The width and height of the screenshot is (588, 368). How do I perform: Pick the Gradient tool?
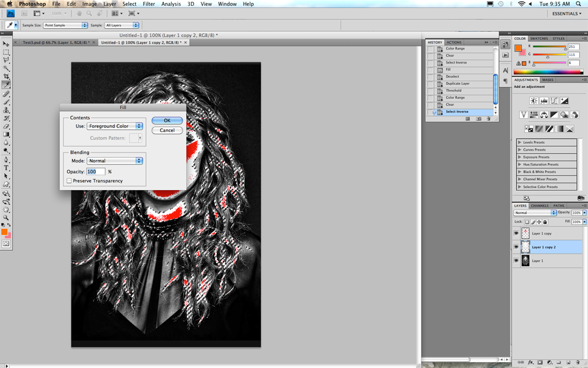point(6,134)
